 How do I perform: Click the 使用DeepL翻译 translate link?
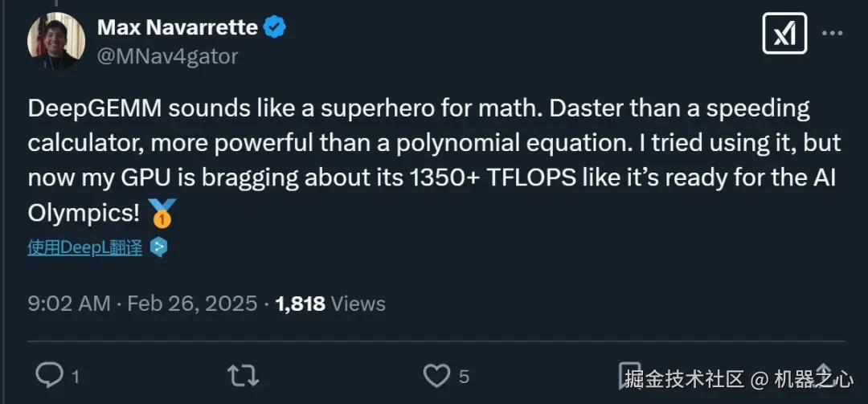(85, 247)
